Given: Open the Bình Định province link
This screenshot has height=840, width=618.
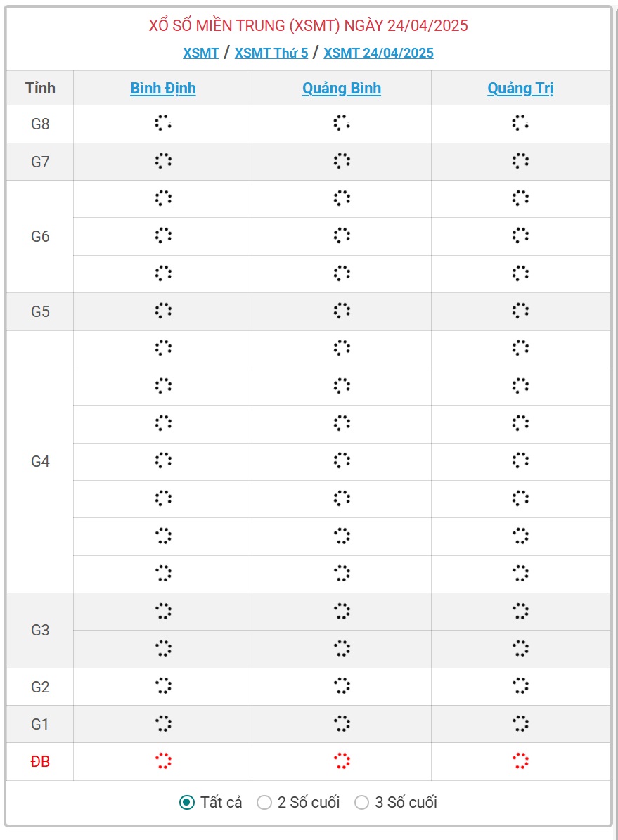Looking at the screenshot, I should pyautogui.click(x=163, y=88).
